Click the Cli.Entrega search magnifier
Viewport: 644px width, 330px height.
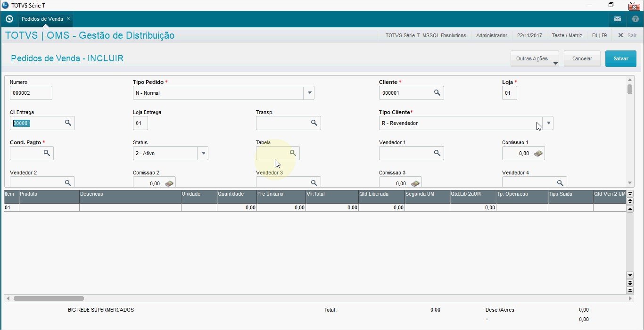(x=68, y=123)
